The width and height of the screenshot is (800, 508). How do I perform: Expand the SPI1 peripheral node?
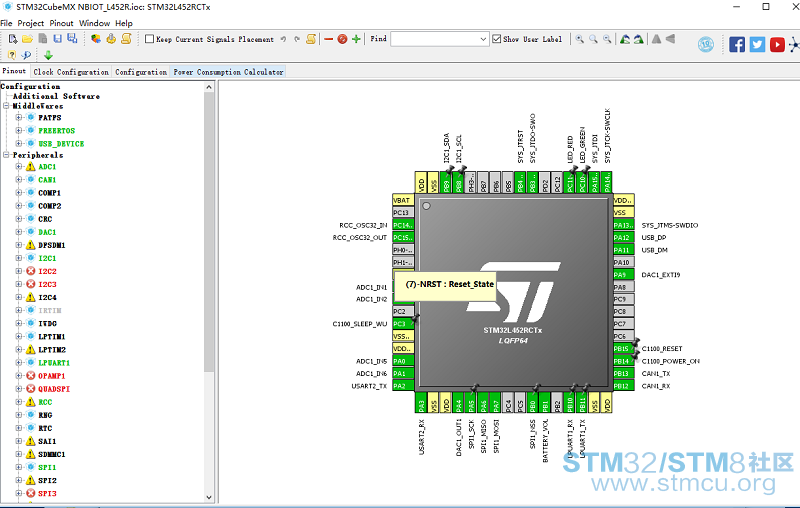click(x=19, y=467)
